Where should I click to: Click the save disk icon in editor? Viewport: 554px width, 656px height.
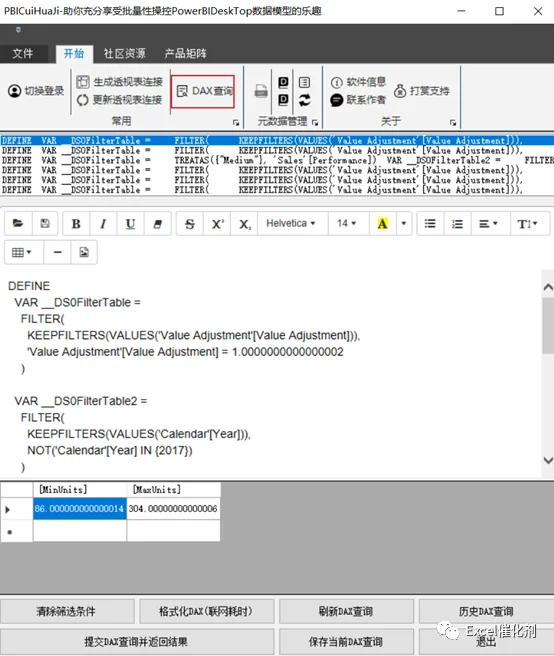click(x=45, y=224)
